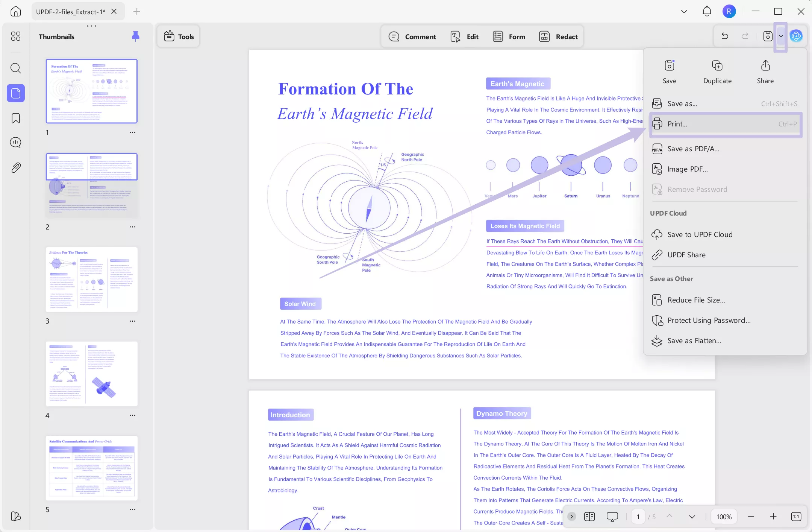This screenshot has height=532, width=812.
Task: Toggle actual size 1:1 button
Action: tap(796, 517)
